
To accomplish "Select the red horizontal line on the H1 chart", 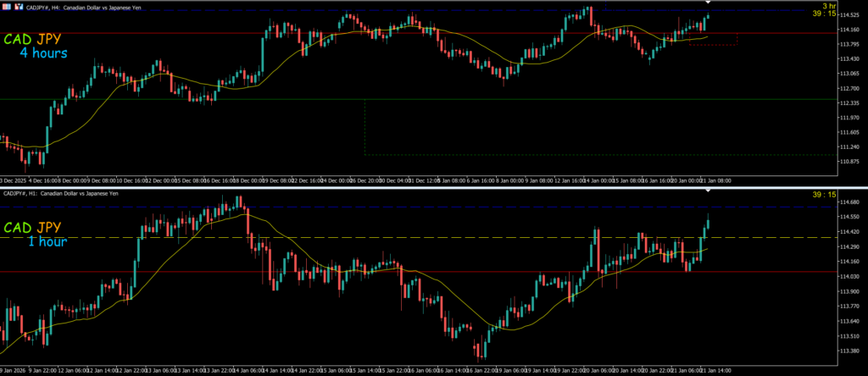I will tap(509, 271).
